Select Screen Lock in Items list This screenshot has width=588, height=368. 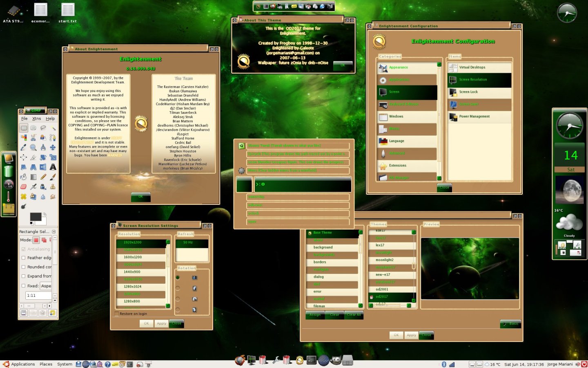479,92
